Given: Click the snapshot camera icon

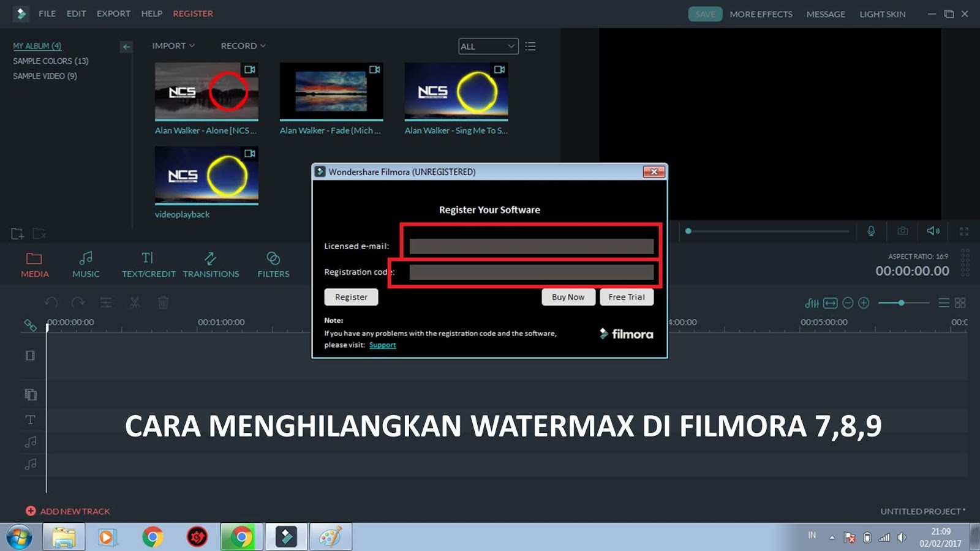Looking at the screenshot, I should coord(903,231).
